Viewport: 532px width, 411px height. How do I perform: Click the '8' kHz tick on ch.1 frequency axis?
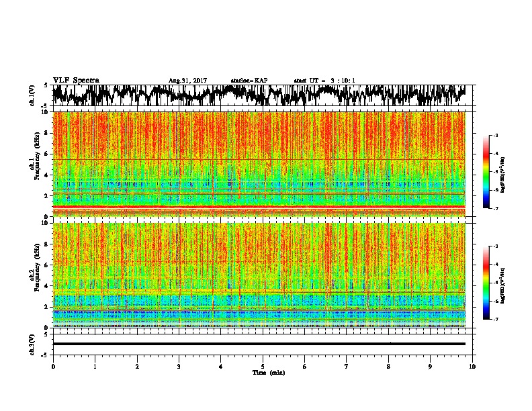point(48,133)
